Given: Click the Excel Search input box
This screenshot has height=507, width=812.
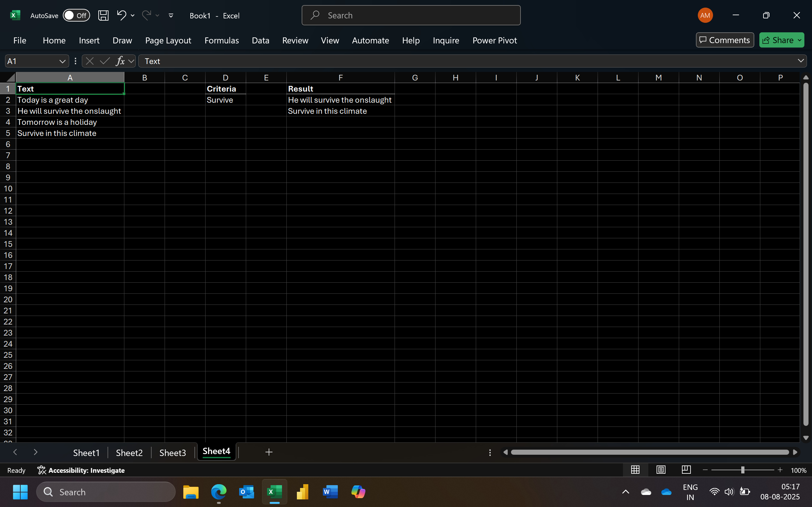Looking at the screenshot, I should (x=411, y=16).
